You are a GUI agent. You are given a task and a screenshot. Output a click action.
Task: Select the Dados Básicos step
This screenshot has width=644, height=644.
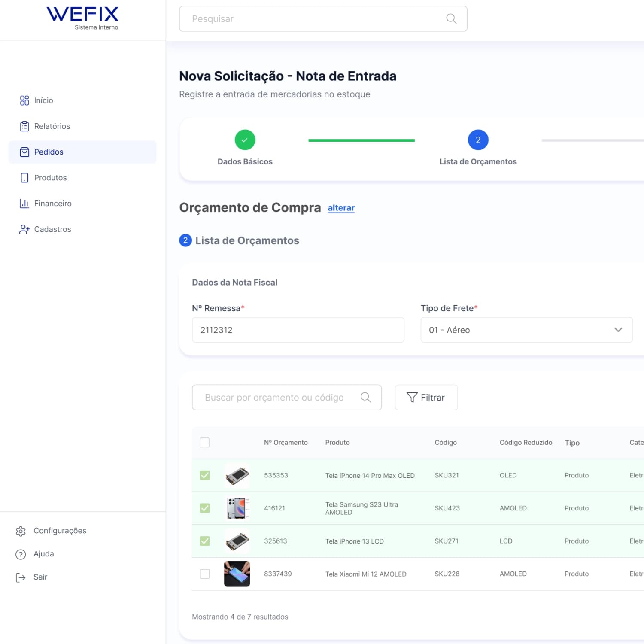coord(245,140)
